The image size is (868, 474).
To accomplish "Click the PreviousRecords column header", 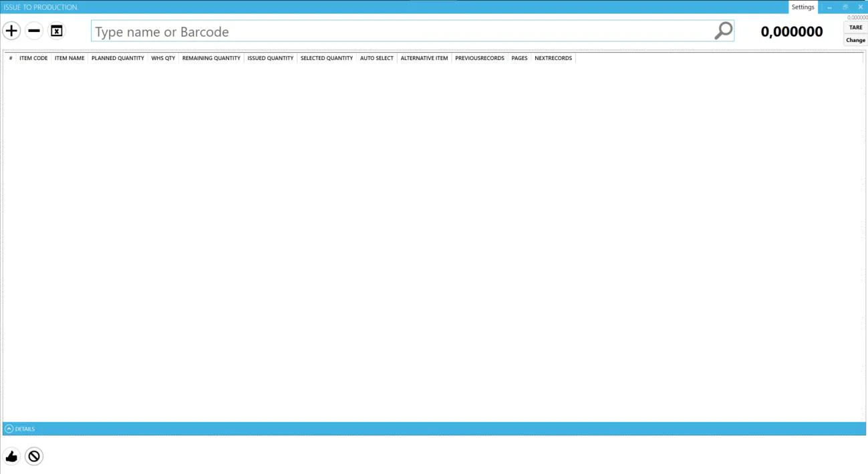I will [x=480, y=58].
